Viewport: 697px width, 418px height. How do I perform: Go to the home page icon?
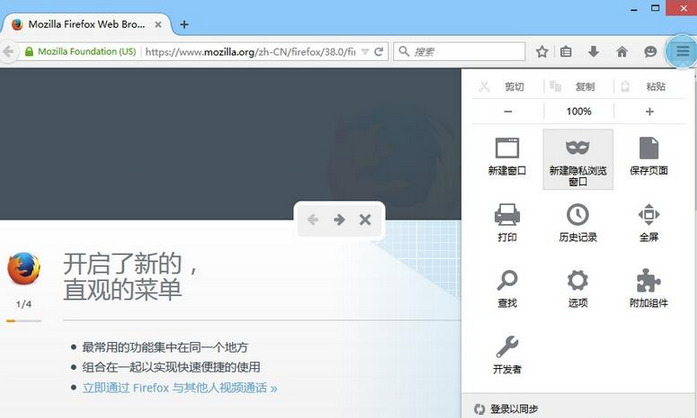click(x=622, y=52)
